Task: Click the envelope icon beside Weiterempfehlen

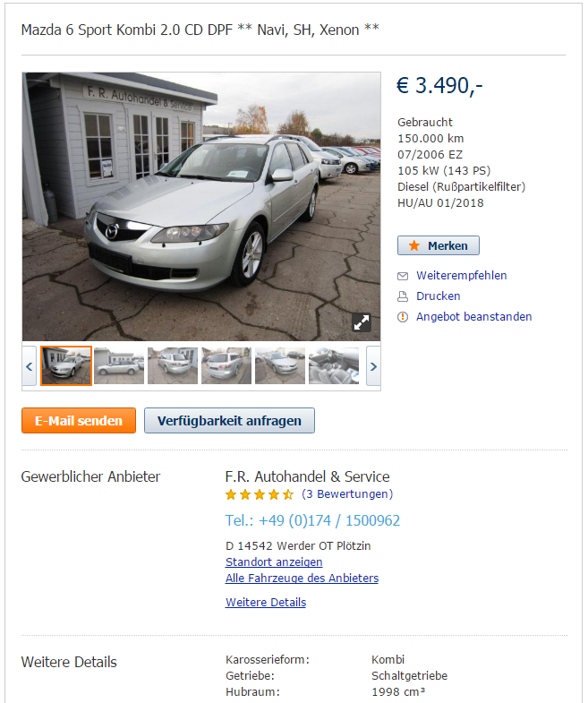Action: pyautogui.click(x=403, y=276)
